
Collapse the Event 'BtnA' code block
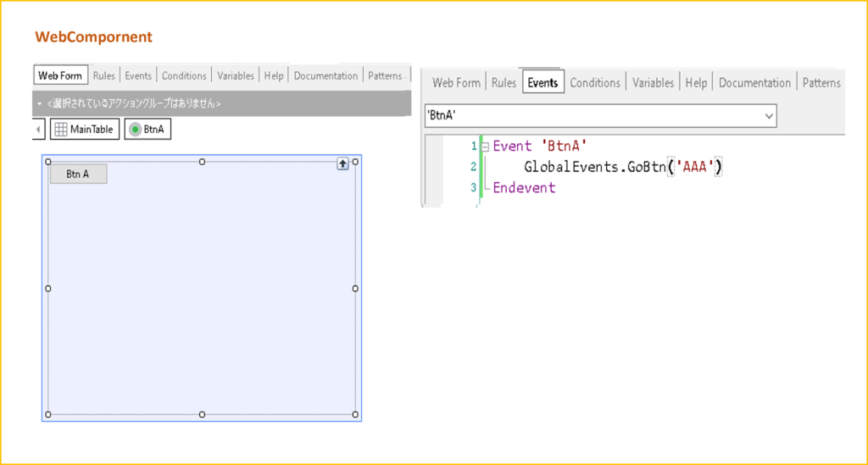pos(485,147)
